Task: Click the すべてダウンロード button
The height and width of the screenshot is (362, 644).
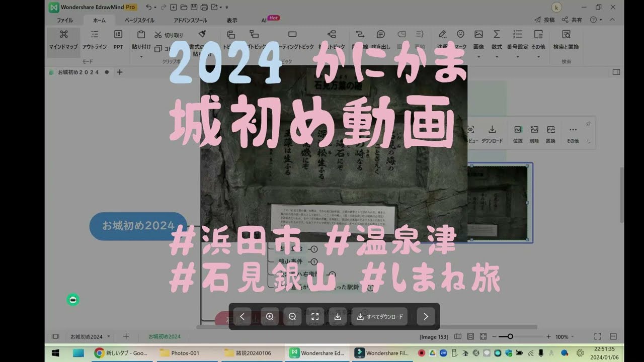Action: (379, 317)
